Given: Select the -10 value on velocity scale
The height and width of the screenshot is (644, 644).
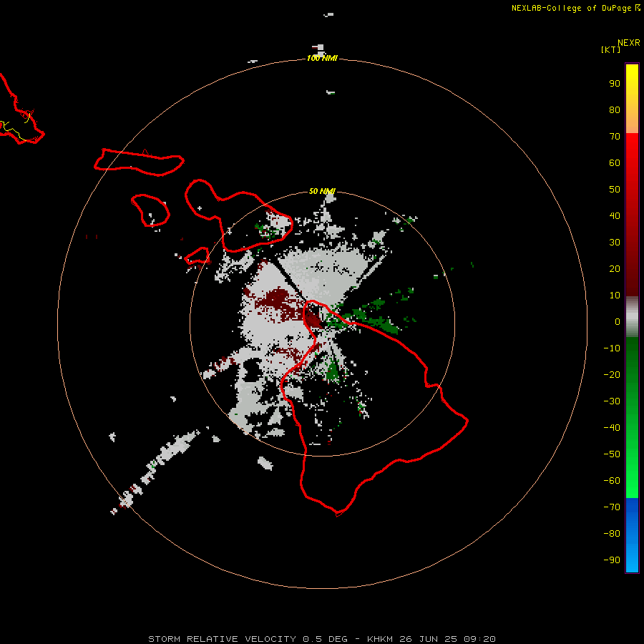Looking at the screenshot, I should [x=612, y=348].
